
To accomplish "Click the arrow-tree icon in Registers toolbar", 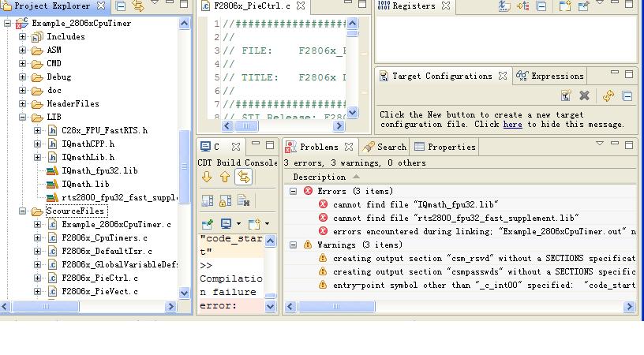I will (522, 6).
